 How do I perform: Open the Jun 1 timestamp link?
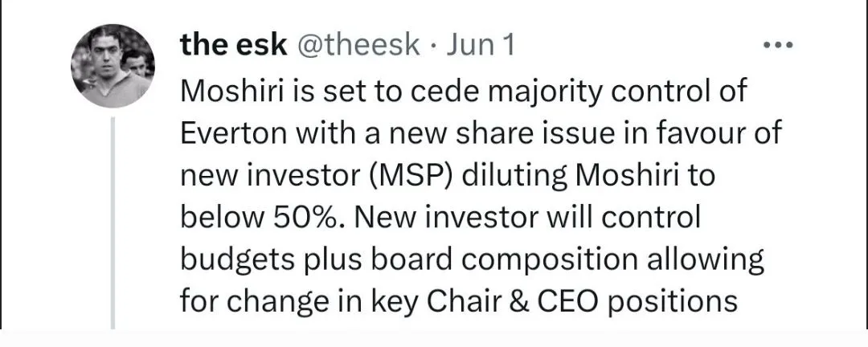click(480, 46)
